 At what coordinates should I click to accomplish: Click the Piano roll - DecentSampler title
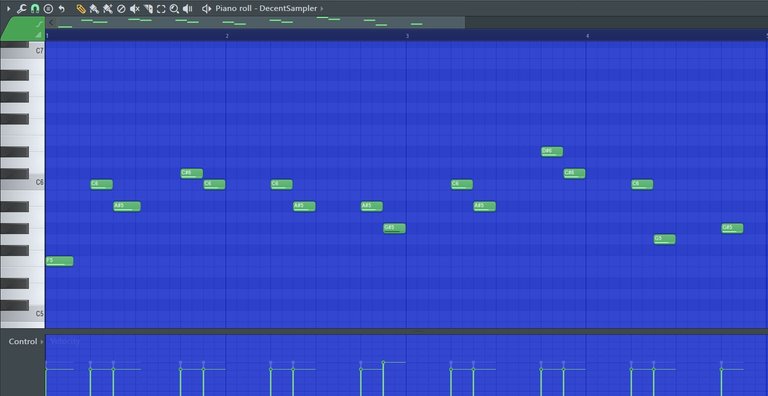[x=266, y=8]
